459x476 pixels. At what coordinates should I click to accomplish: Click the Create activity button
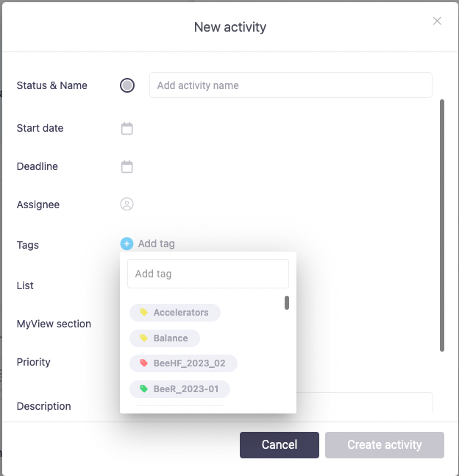coord(385,445)
